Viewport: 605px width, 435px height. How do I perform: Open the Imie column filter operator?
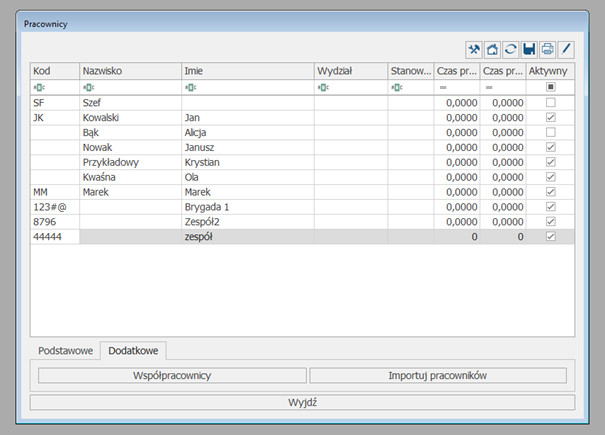pos(190,88)
